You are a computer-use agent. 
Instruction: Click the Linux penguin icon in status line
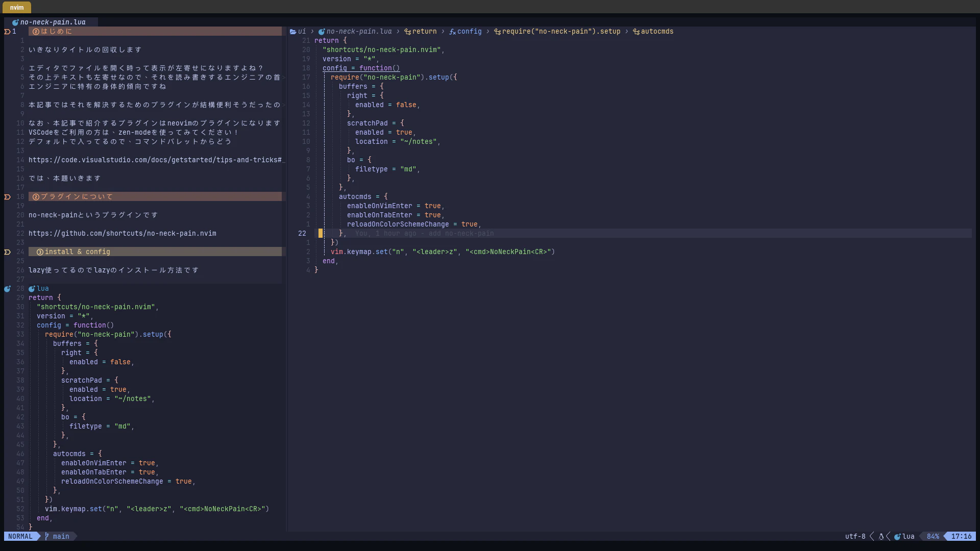point(881,536)
